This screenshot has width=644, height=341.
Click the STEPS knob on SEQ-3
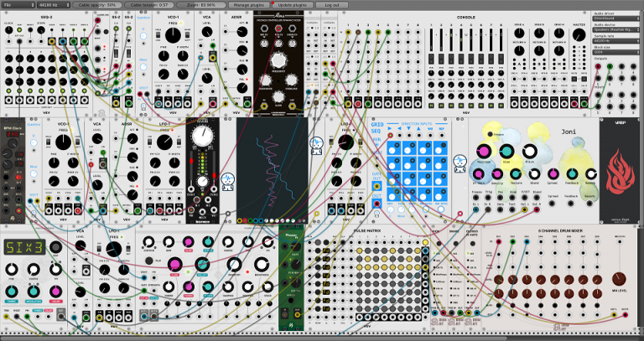[41, 30]
